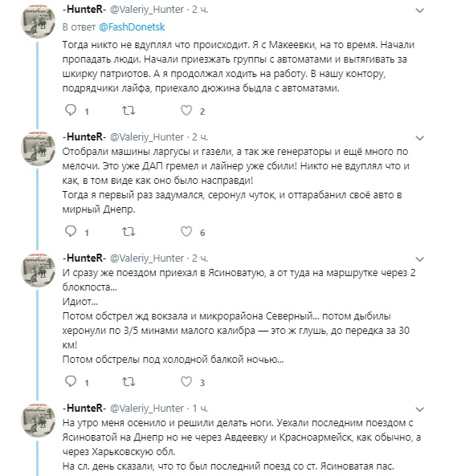The height and width of the screenshot is (476, 449).
Task: Expand options chevron on second tweet
Action: 419,138
